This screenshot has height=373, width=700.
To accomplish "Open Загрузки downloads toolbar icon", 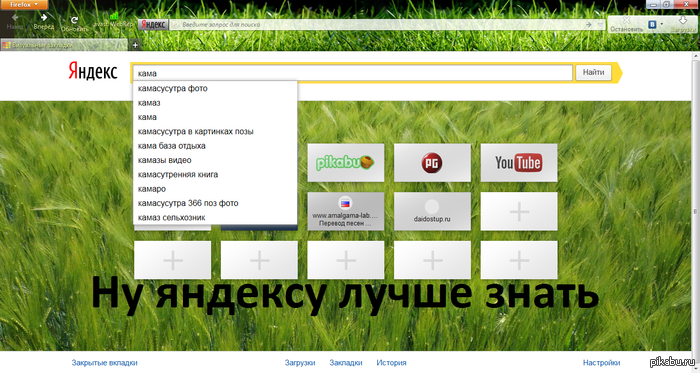I will (x=683, y=21).
